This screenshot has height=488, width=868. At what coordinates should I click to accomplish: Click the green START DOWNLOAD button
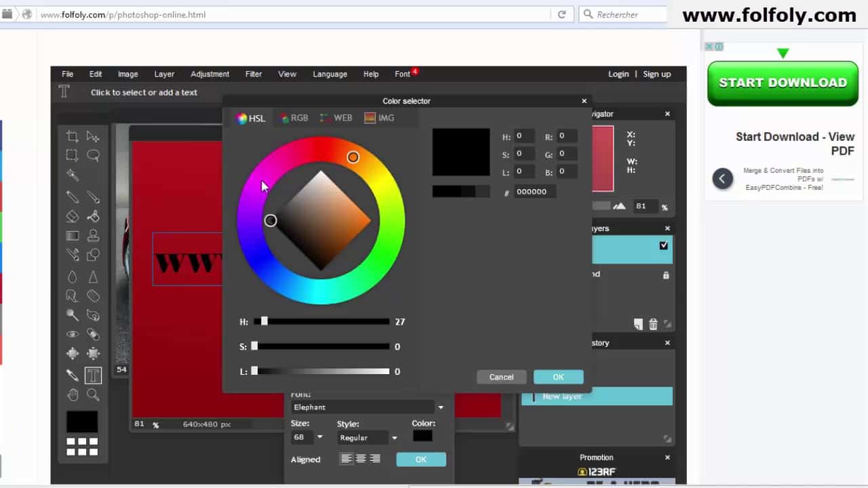pyautogui.click(x=783, y=83)
